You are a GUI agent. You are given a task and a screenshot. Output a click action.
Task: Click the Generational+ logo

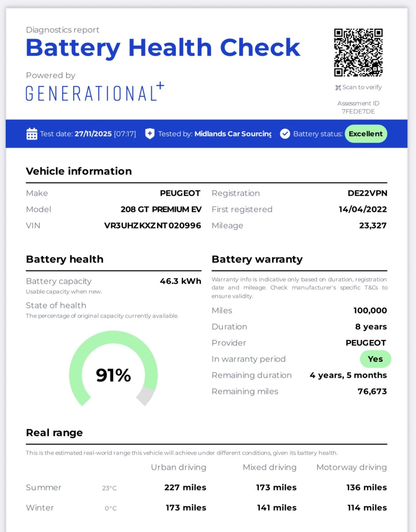coord(95,92)
